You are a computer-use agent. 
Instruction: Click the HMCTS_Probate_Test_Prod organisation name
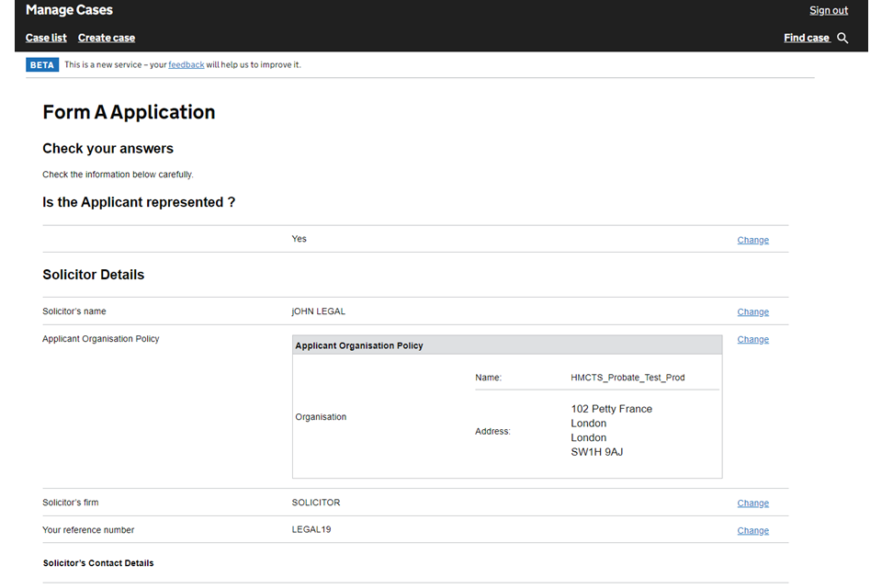pos(628,378)
